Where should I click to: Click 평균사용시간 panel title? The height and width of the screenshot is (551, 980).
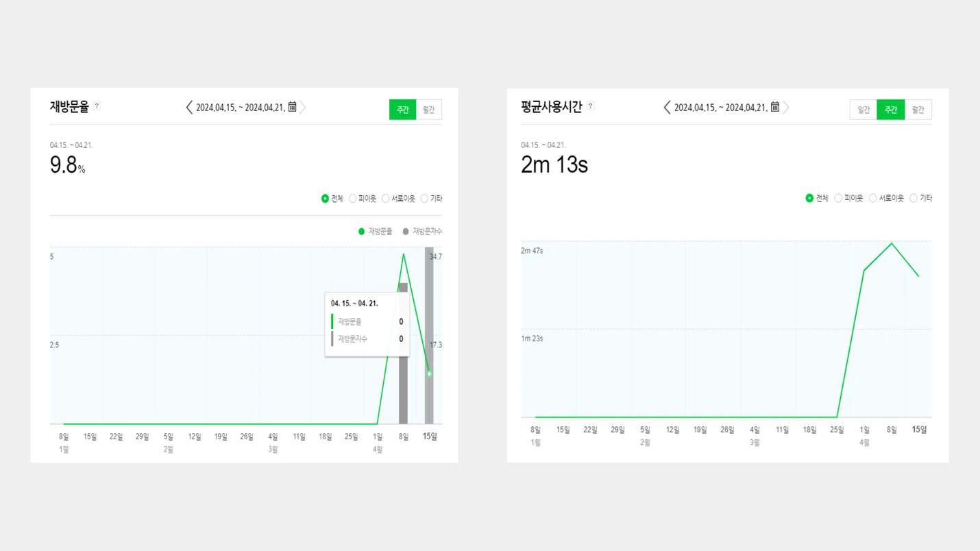[x=551, y=107]
